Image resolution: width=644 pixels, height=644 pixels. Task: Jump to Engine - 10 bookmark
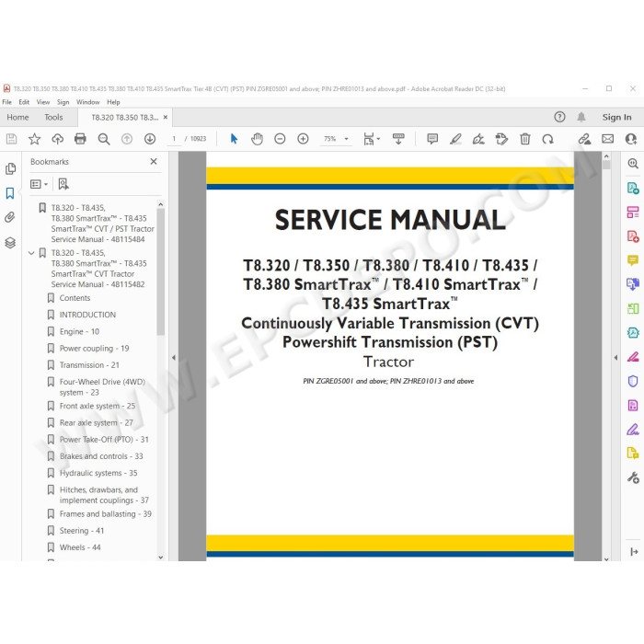tap(79, 332)
